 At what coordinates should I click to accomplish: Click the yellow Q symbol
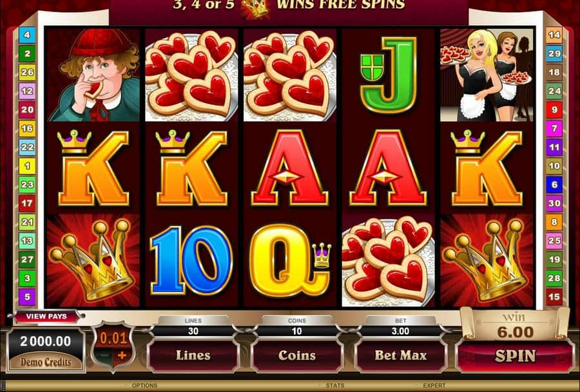click(289, 260)
